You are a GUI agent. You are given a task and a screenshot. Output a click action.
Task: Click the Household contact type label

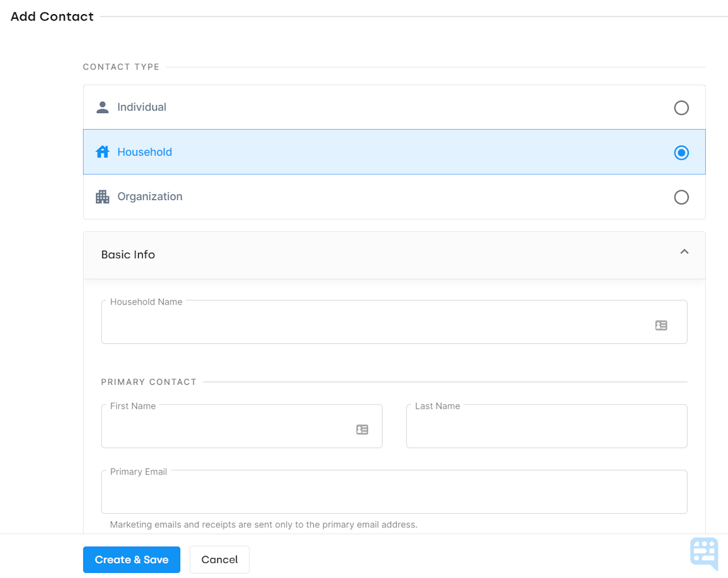tap(144, 152)
